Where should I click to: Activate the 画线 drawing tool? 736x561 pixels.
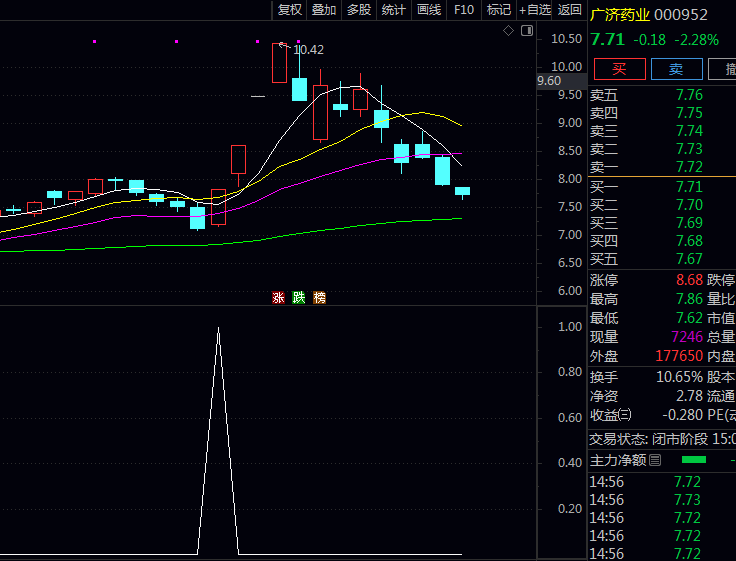pyautogui.click(x=429, y=10)
